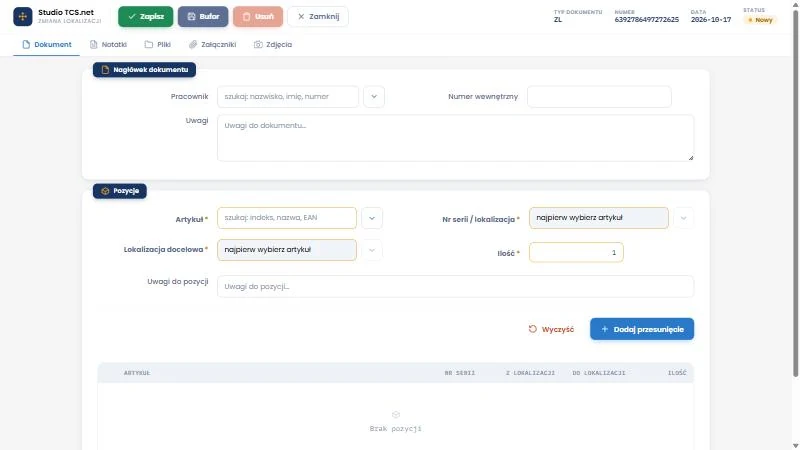Image resolution: width=800 pixels, height=450 pixels.
Task: Open the Pliki tab
Action: [x=157, y=44]
